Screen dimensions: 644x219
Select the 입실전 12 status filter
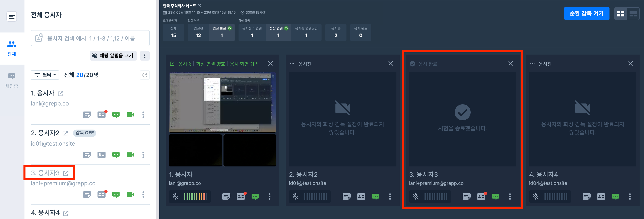pos(198,32)
